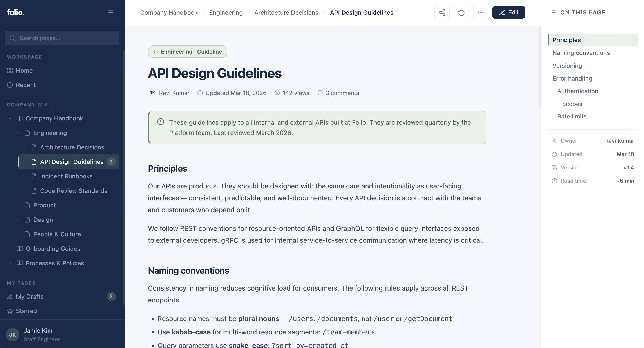Click the RK author avatar
Viewport: 644px width, 348px height.
(x=152, y=93)
